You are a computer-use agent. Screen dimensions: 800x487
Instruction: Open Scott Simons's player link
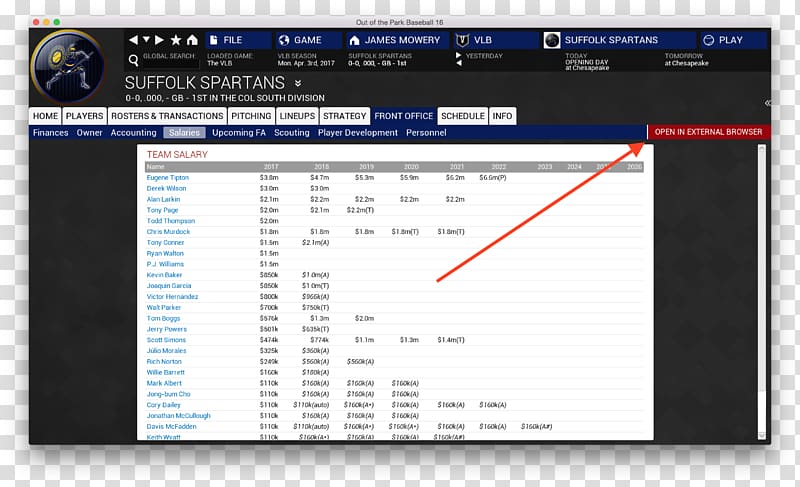pyautogui.click(x=166, y=340)
